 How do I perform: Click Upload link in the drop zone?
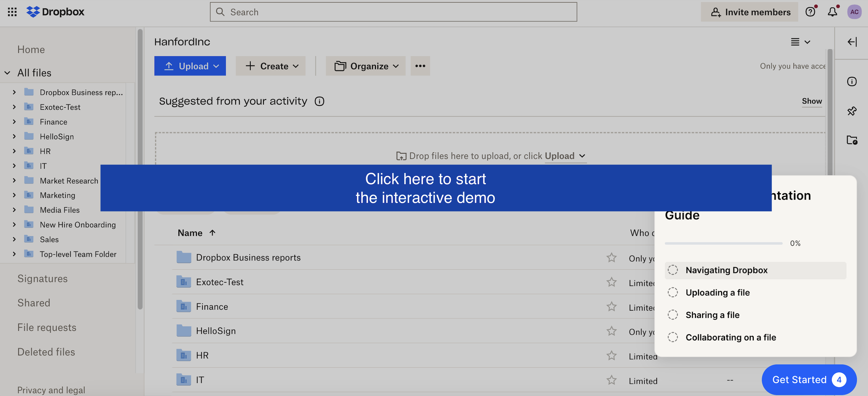[x=565, y=156]
